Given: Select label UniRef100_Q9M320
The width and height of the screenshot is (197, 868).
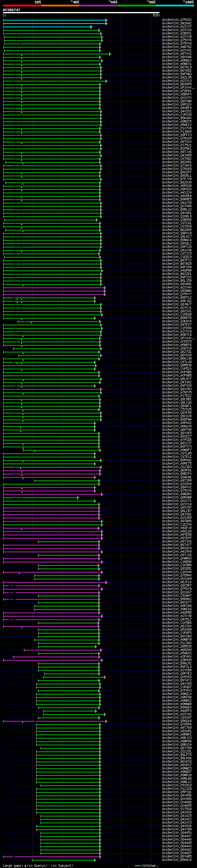Looking at the screenshot, I should [x=176, y=104].
